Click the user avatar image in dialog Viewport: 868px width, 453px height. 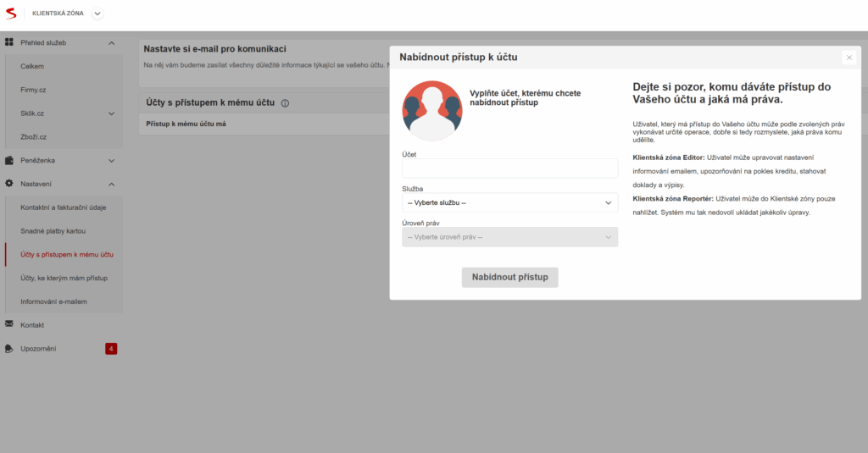[x=432, y=111]
